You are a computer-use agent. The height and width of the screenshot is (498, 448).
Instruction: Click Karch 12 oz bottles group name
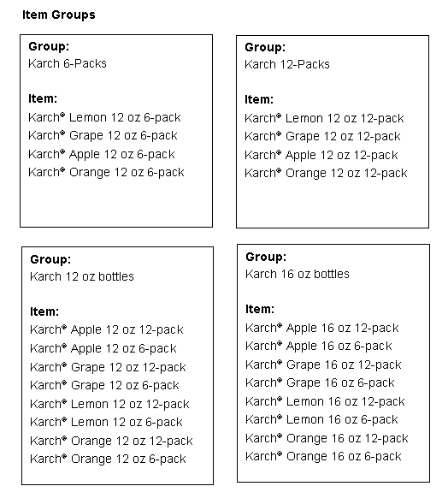pyautogui.click(x=82, y=276)
